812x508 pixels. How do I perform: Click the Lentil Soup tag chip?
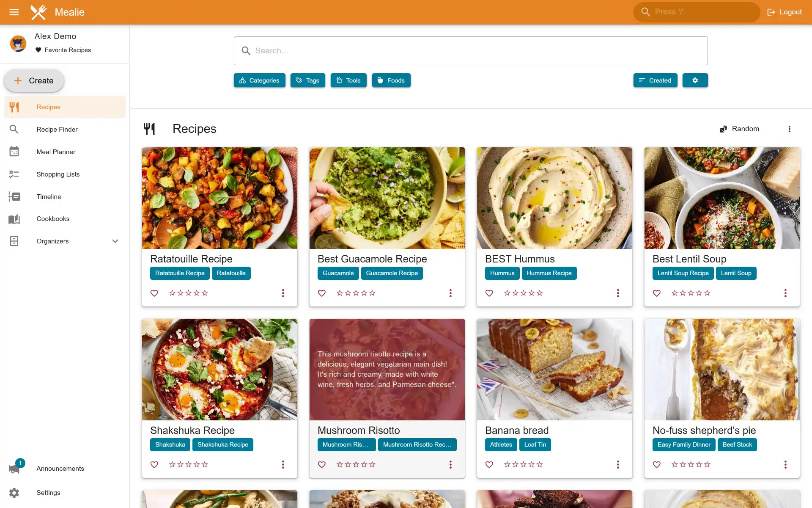tap(736, 273)
